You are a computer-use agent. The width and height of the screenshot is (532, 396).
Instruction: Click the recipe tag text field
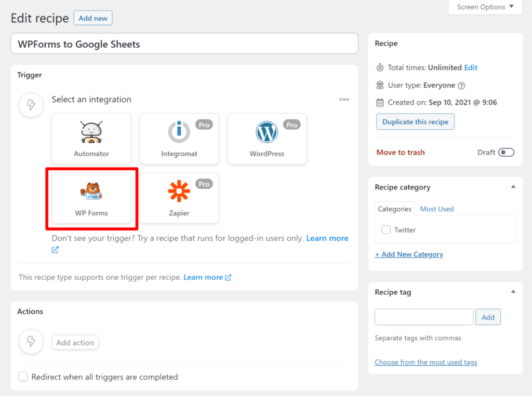(424, 317)
